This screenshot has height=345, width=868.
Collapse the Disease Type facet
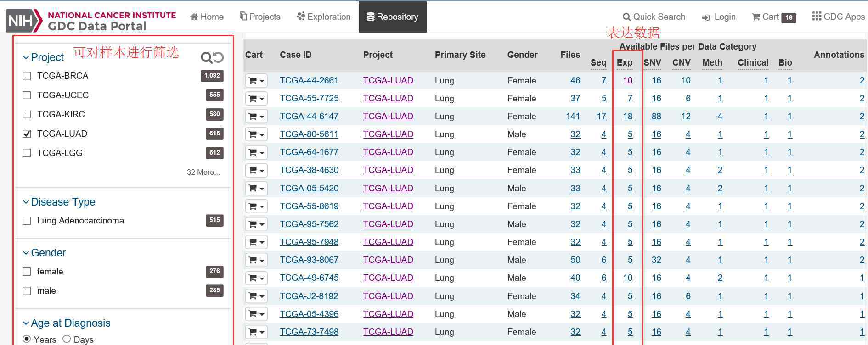(x=59, y=202)
